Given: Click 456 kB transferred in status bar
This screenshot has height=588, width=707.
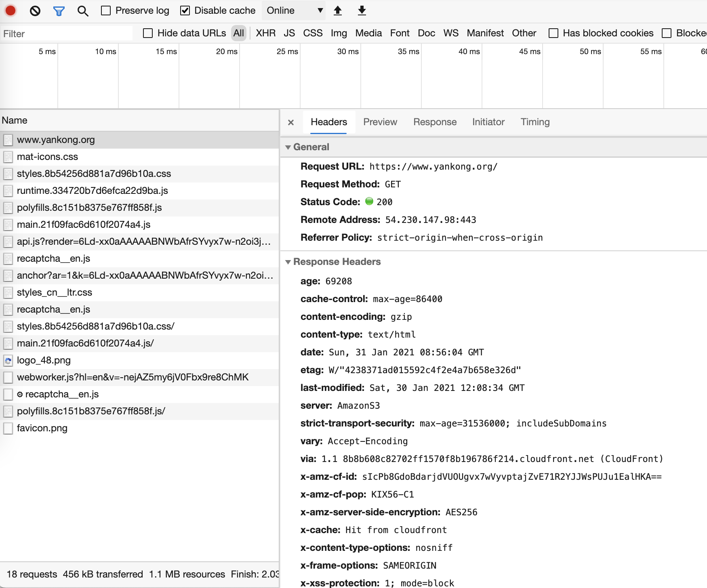Looking at the screenshot, I should pyautogui.click(x=103, y=574).
